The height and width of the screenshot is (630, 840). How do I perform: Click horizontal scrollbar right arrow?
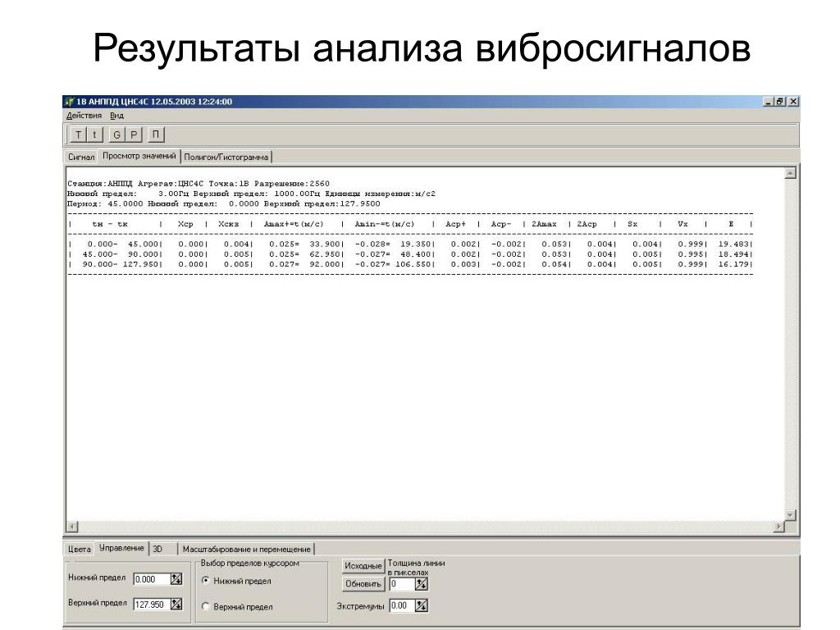779,527
